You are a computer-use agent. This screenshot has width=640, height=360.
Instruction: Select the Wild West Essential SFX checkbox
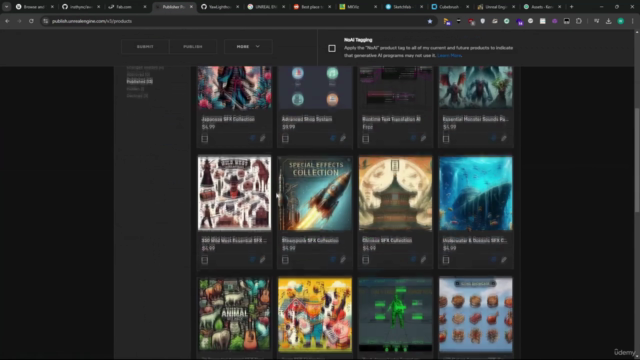(204, 260)
